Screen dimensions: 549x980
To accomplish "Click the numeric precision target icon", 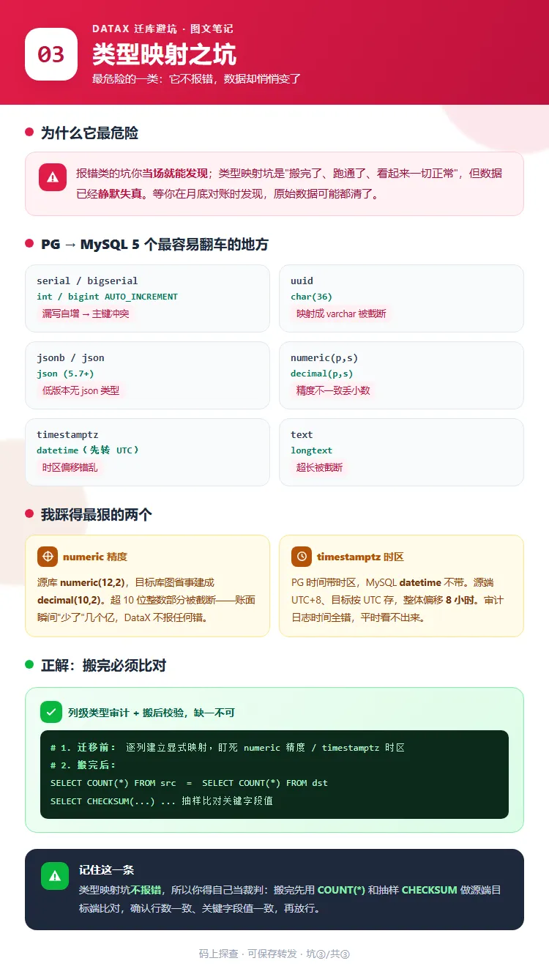I will click(x=47, y=557).
